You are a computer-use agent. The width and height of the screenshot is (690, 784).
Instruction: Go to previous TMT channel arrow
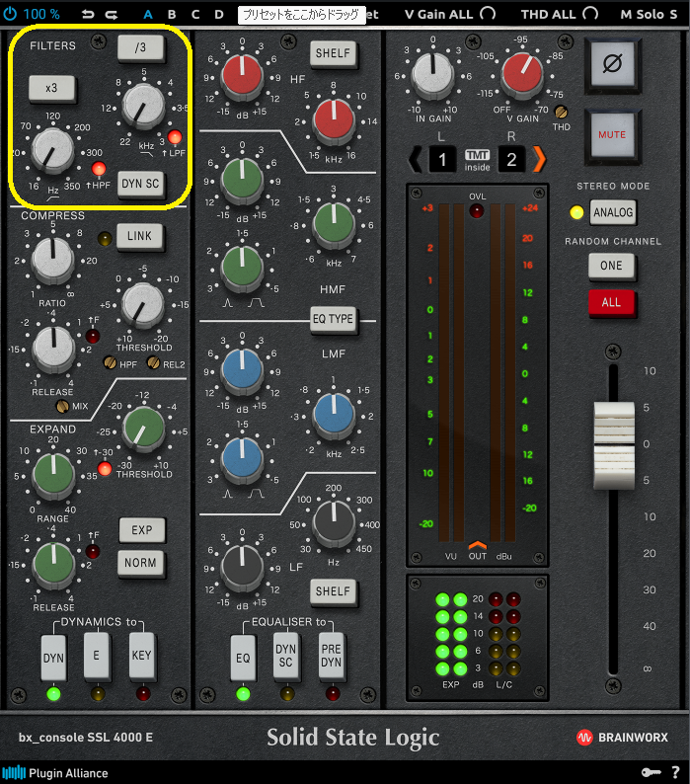click(x=415, y=160)
